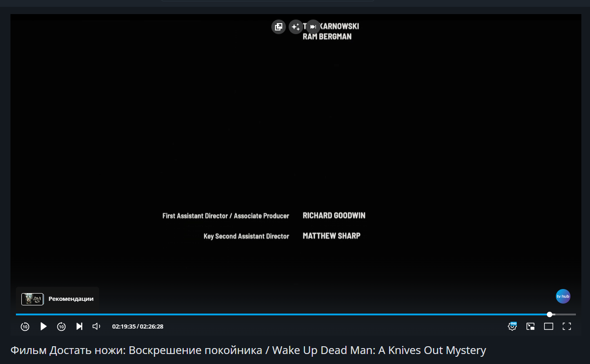The width and height of the screenshot is (590, 364).
Task: Jump to the next video
Action: pyautogui.click(x=79, y=326)
